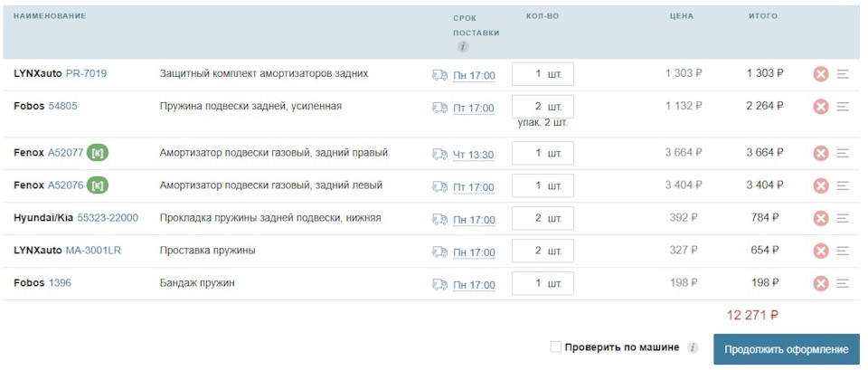Click green K badge next to A52077
The image size is (868, 370).
coord(98,153)
